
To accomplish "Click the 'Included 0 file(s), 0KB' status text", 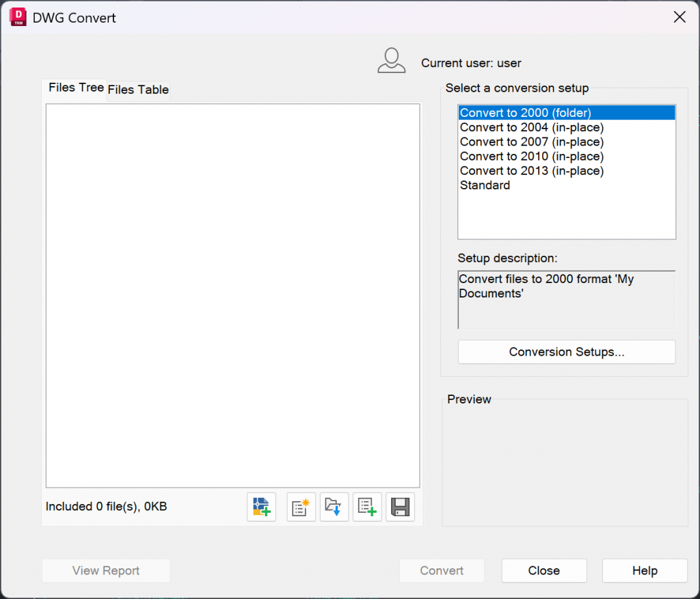I will point(106,507).
